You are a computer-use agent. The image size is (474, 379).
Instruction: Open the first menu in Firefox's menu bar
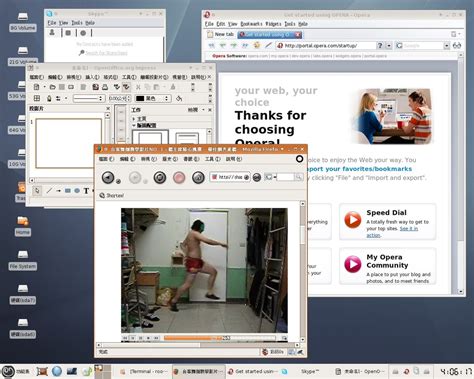pyautogui.click(x=106, y=159)
